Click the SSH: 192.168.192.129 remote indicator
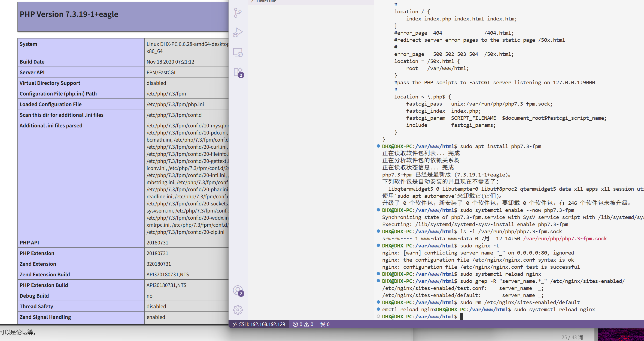This screenshot has height=341, width=644. click(259, 324)
